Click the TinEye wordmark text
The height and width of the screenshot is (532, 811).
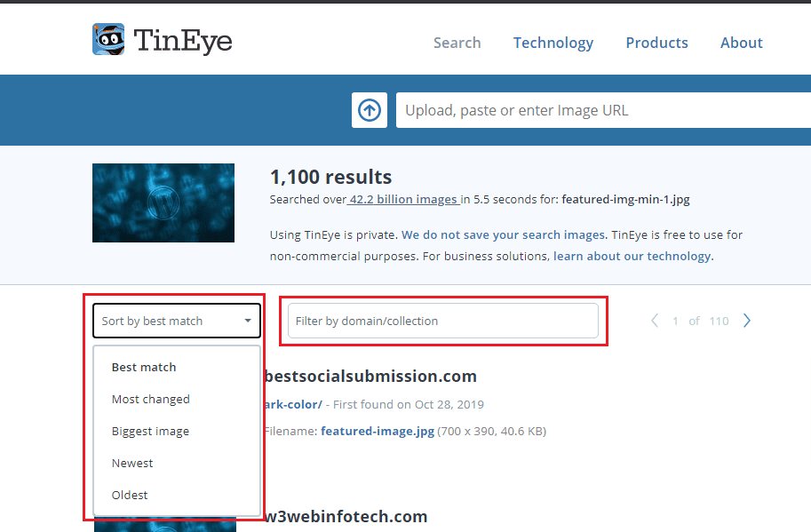coord(183,40)
